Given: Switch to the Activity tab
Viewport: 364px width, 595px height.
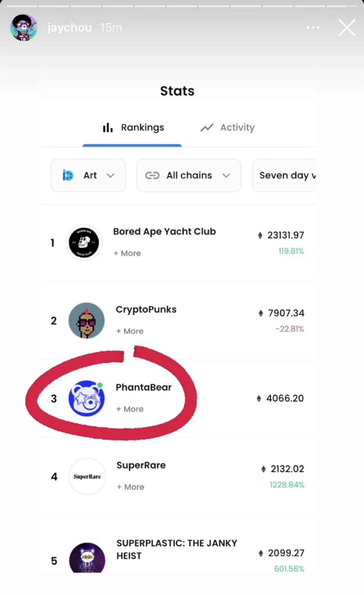Looking at the screenshot, I should click(228, 128).
